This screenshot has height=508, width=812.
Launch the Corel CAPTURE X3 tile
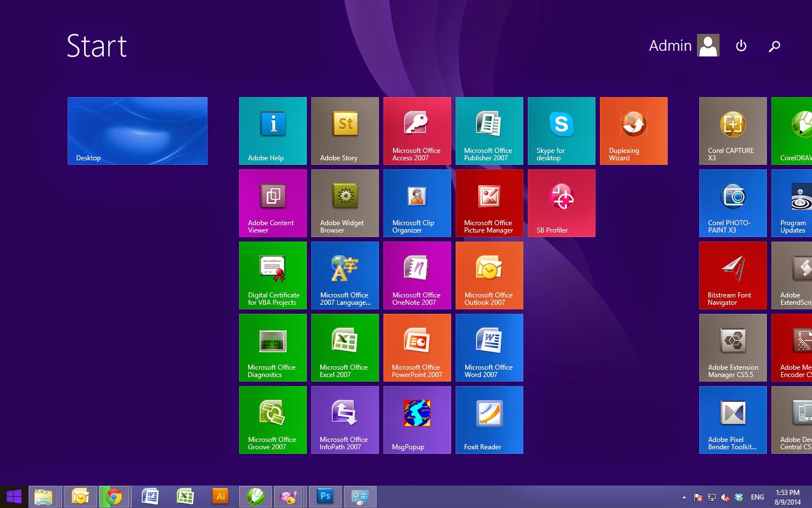pos(733,131)
